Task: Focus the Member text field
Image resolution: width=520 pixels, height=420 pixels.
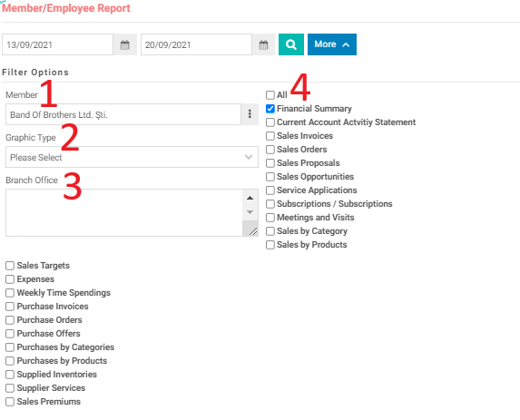Action: (x=123, y=114)
